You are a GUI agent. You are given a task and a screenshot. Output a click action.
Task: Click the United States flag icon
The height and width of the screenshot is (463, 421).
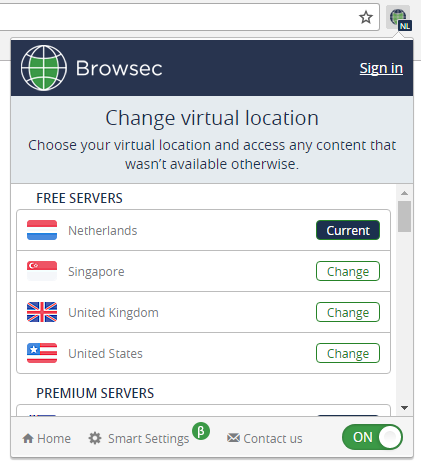point(42,353)
